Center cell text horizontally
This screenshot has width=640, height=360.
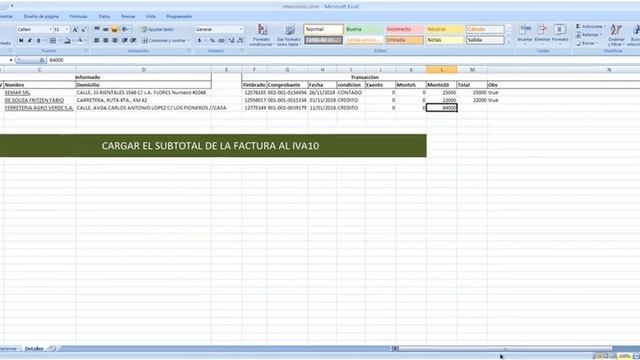coord(106,40)
